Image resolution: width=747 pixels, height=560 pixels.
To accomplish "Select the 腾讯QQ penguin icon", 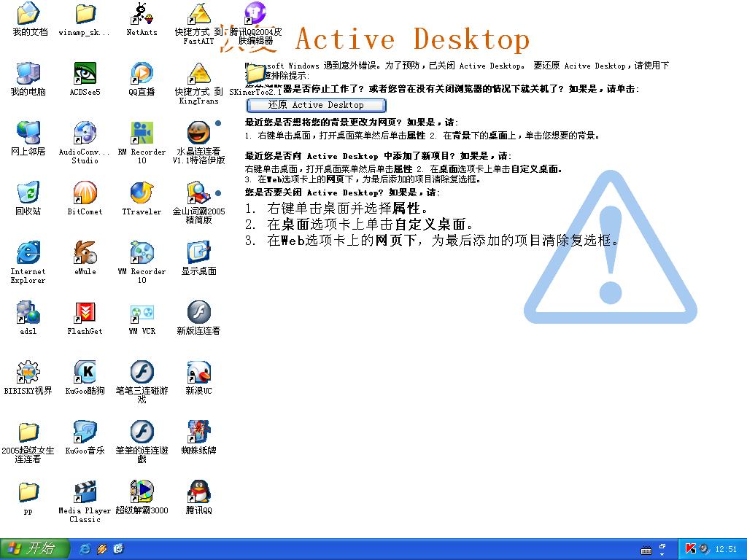I will click(198, 492).
